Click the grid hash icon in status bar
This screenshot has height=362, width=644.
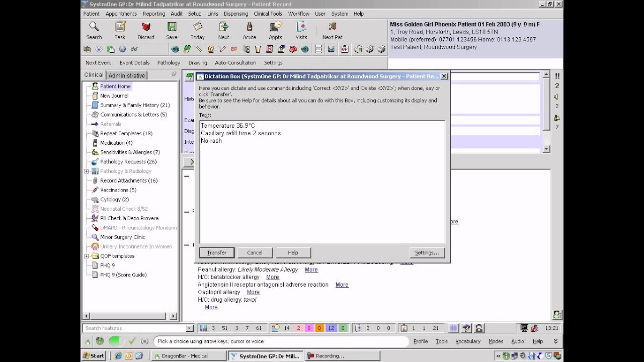(x=453, y=328)
